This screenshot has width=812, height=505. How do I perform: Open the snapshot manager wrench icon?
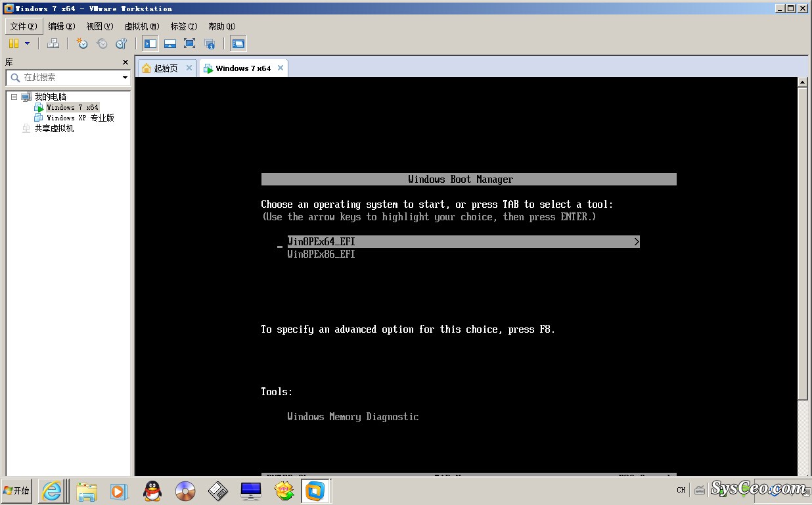[122, 43]
